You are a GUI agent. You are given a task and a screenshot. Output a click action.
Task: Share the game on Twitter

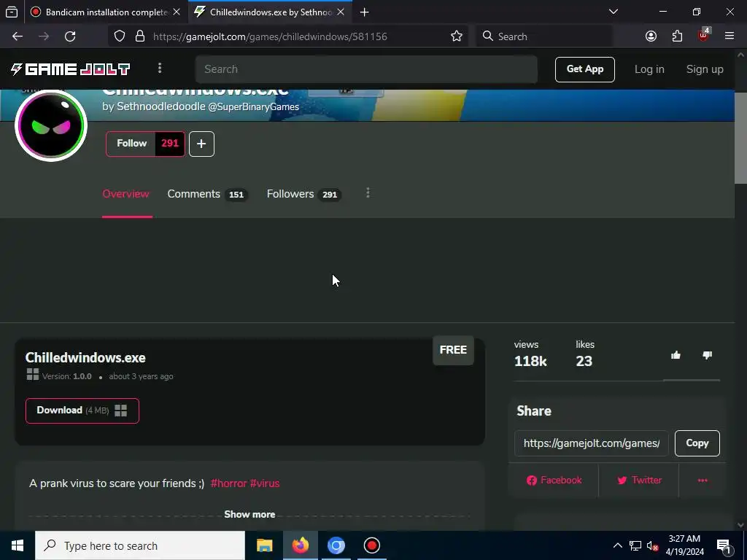639,480
